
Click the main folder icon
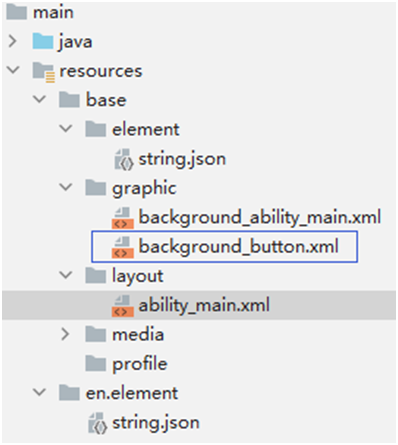click(16, 12)
